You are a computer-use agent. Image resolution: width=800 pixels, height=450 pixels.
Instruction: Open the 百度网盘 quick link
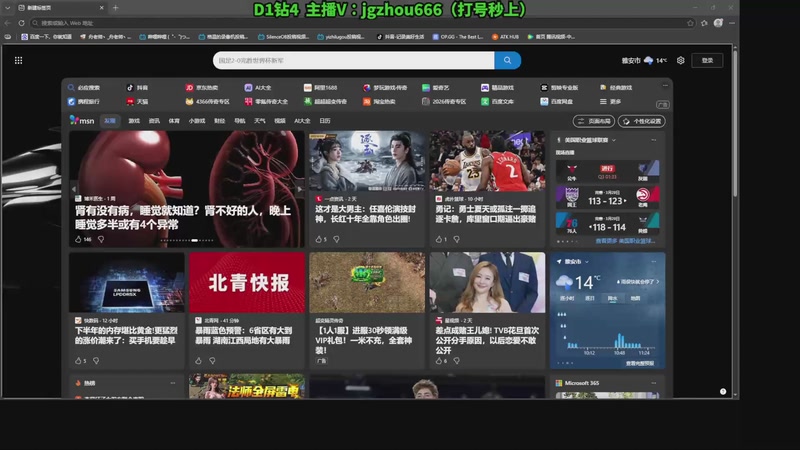tap(557, 102)
